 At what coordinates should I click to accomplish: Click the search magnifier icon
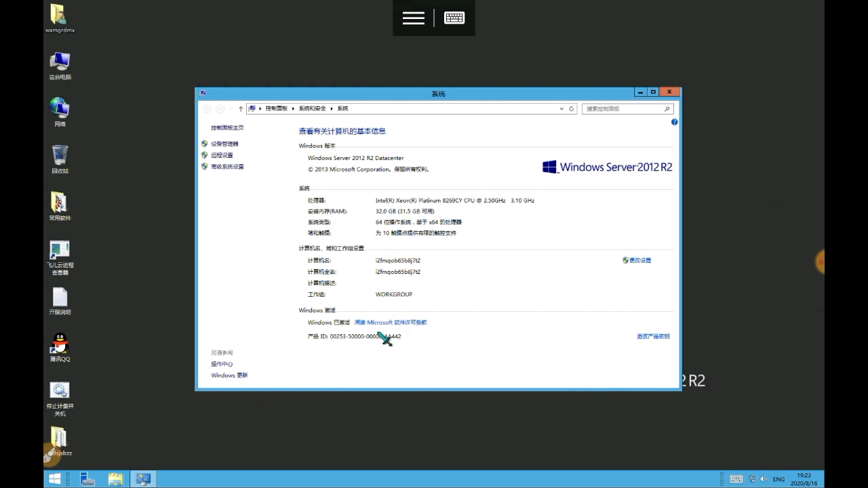[667, 108]
